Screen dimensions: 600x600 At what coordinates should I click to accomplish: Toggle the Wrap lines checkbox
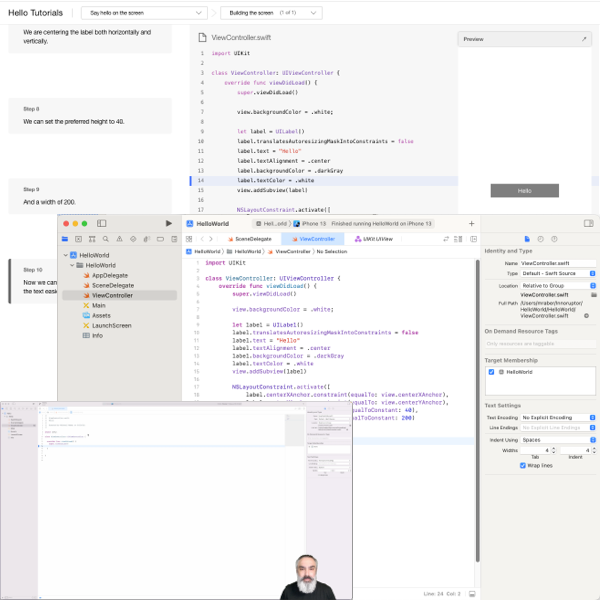point(523,466)
